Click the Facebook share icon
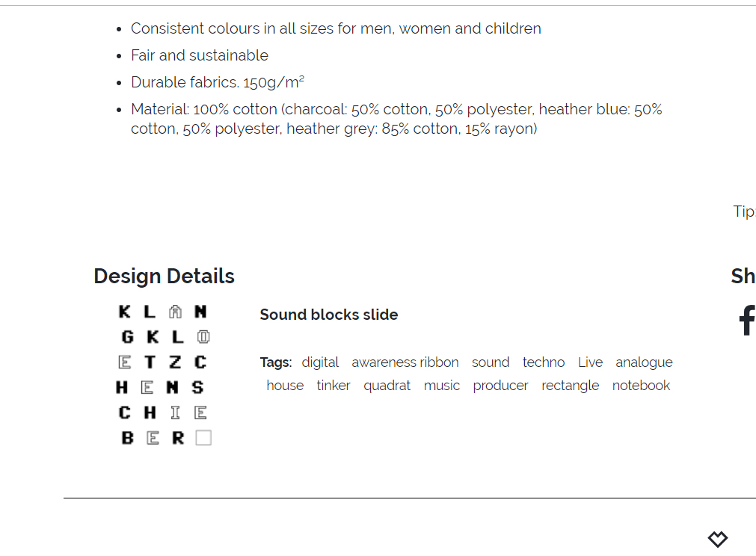Screen dimensions: 756x556 tap(746, 321)
